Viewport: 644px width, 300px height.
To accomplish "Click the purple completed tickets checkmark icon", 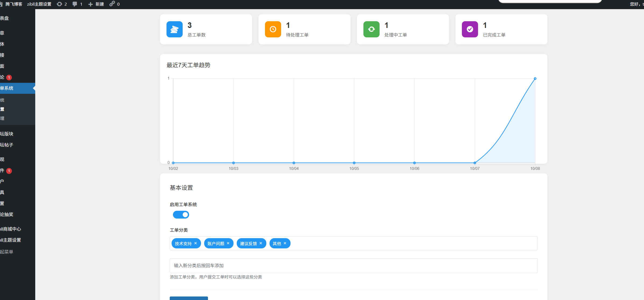I will pyautogui.click(x=470, y=29).
